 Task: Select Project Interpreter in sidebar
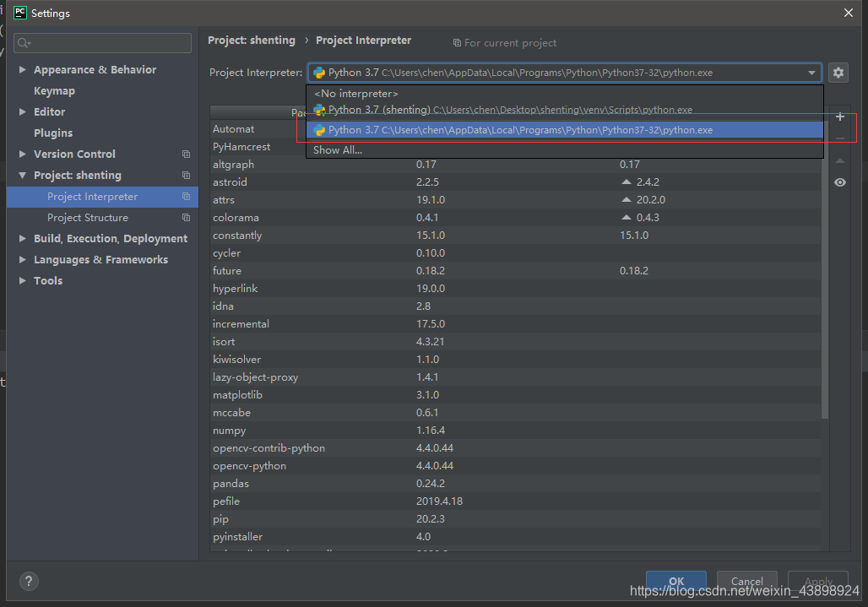[x=102, y=197]
